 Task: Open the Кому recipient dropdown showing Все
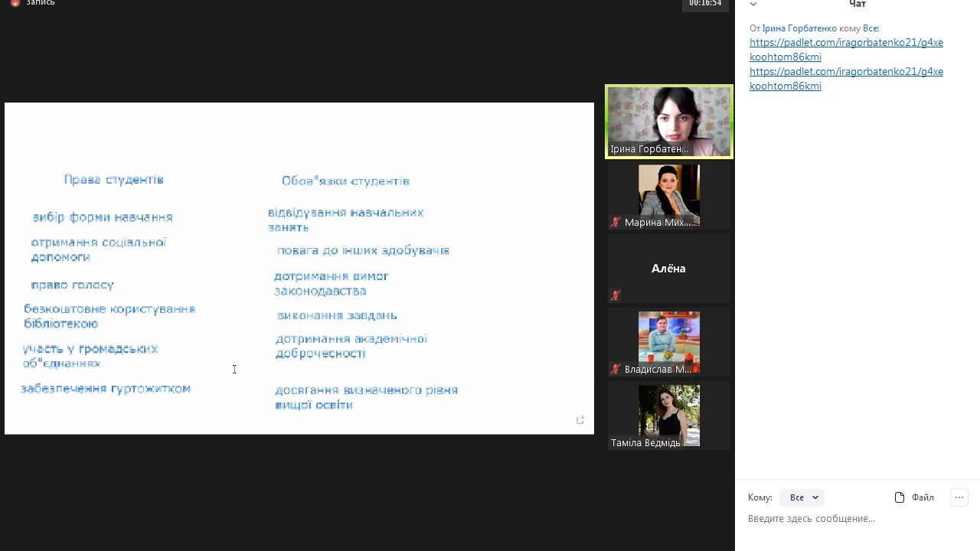[x=802, y=497]
